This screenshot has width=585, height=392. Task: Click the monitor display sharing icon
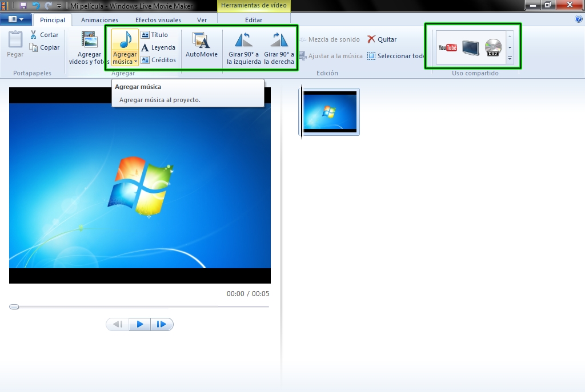click(471, 48)
